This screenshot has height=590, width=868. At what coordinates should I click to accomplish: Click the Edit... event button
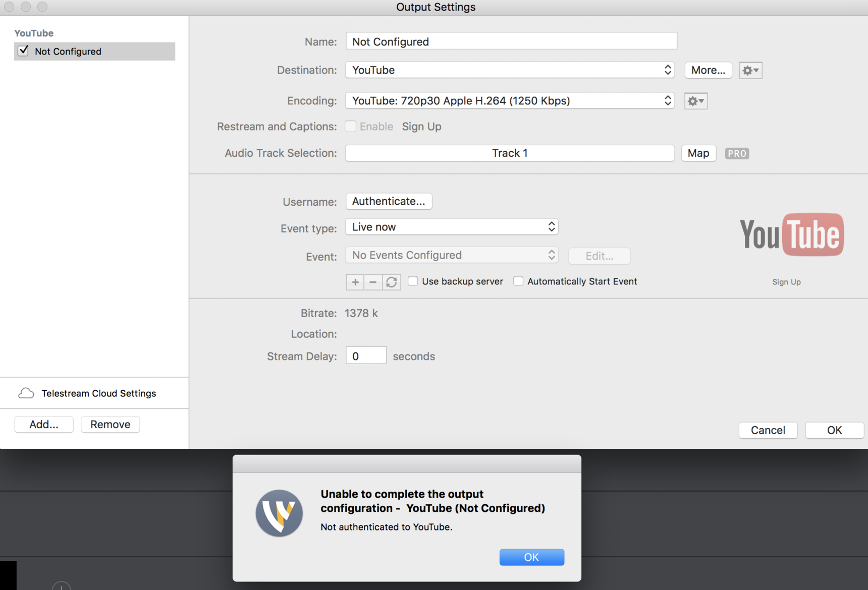pos(600,256)
